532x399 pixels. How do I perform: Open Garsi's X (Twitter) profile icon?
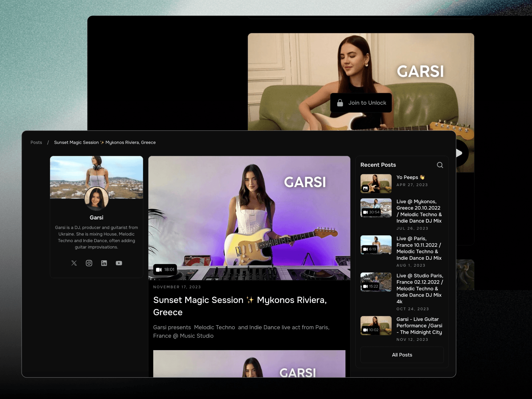(74, 263)
